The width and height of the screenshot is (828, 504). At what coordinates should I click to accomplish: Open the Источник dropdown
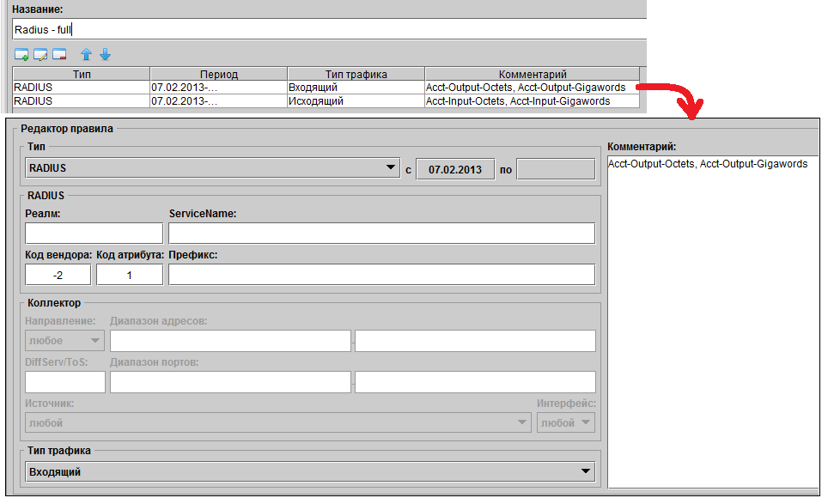pyautogui.click(x=277, y=422)
